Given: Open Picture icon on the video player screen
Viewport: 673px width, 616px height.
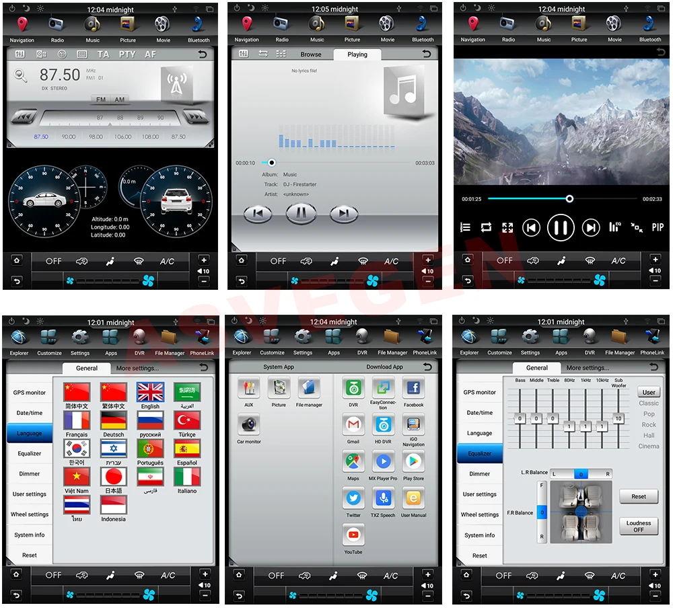Looking at the screenshot, I should (579, 28).
